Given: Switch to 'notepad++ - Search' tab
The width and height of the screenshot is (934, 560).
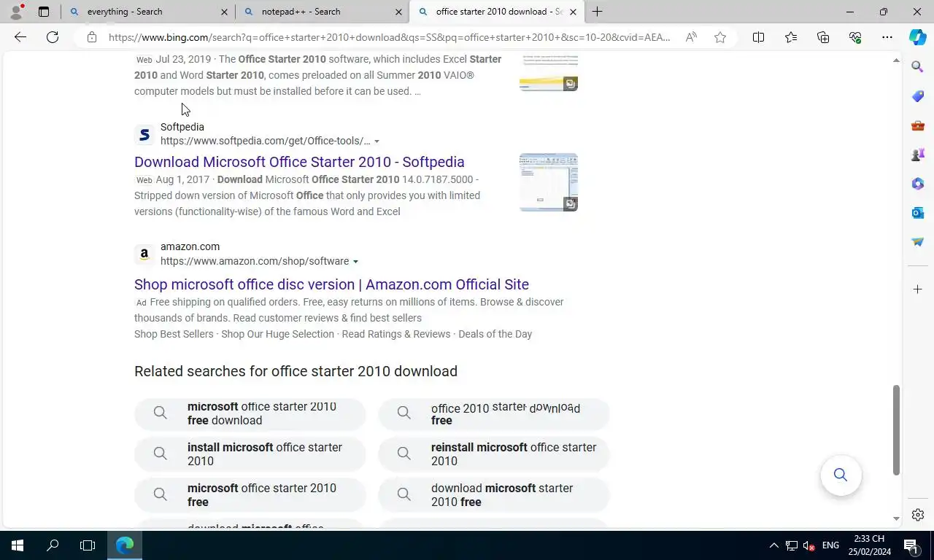Looking at the screenshot, I should tap(322, 12).
